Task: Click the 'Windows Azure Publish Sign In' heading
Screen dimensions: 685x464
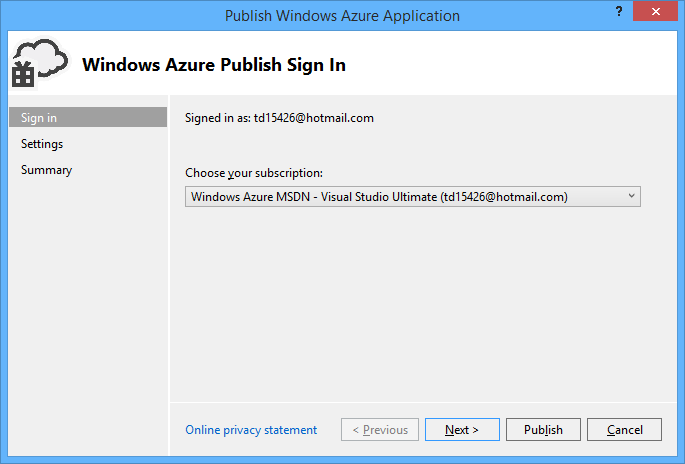Action: 214,65
